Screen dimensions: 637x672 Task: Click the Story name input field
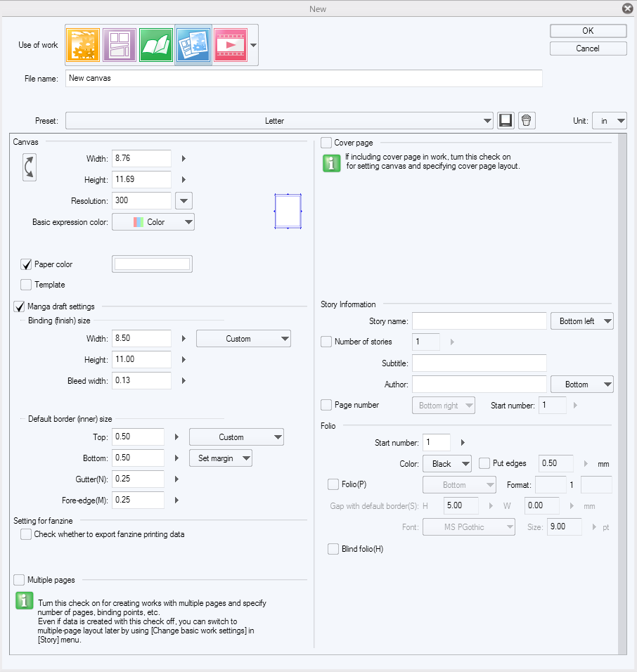[480, 321]
